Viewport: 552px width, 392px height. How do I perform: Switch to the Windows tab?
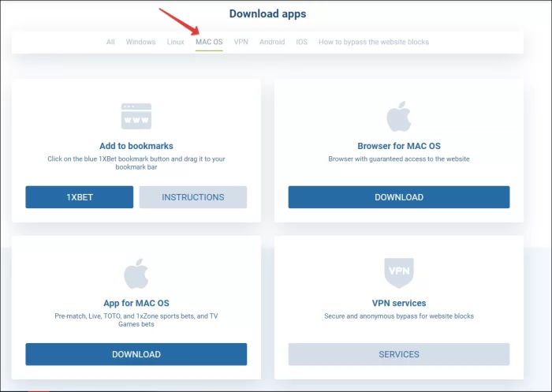[x=141, y=42]
